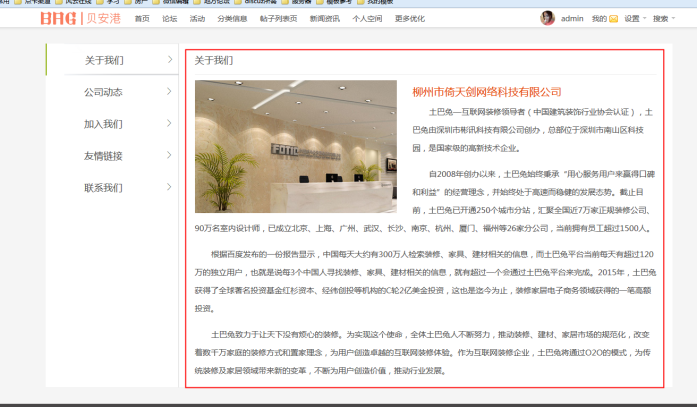
Task: Expand the 搜索 dropdown menu
Action: point(664,19)
